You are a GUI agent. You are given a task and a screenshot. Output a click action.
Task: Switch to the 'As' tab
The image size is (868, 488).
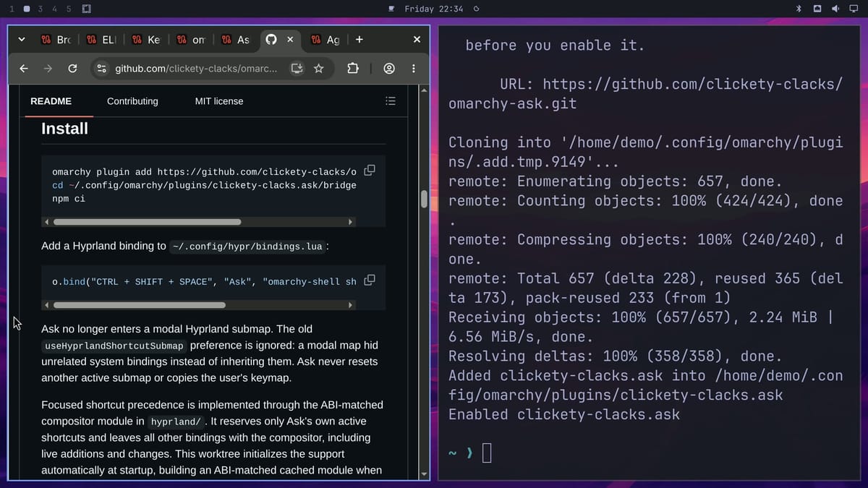(x=236, y=40)
